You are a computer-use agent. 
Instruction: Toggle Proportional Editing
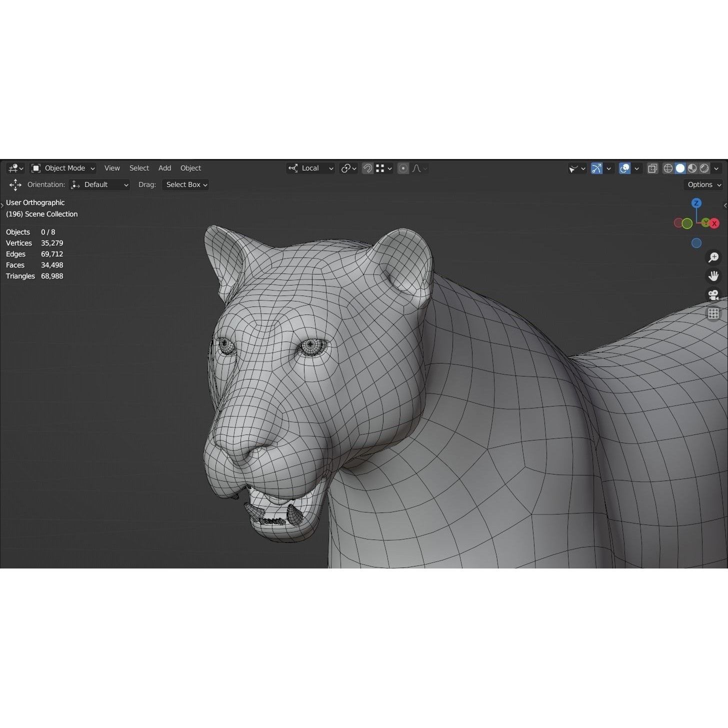coord(403,168)
